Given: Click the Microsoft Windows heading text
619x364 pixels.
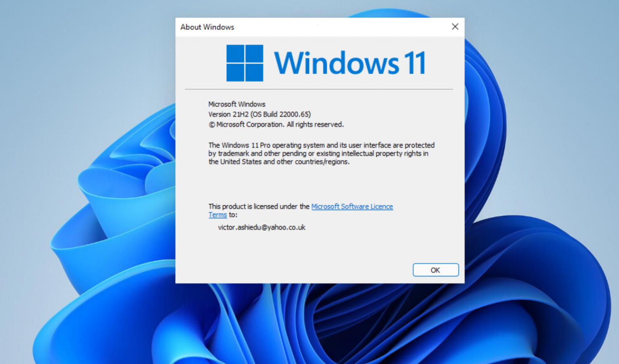Looking at the screenshot, I should (237, 104).
